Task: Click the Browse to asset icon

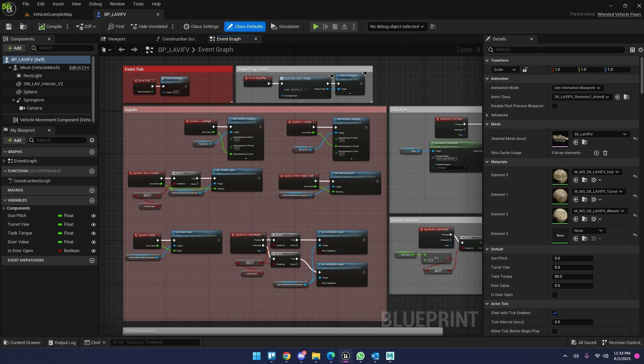Action: (x=23, y=27)
